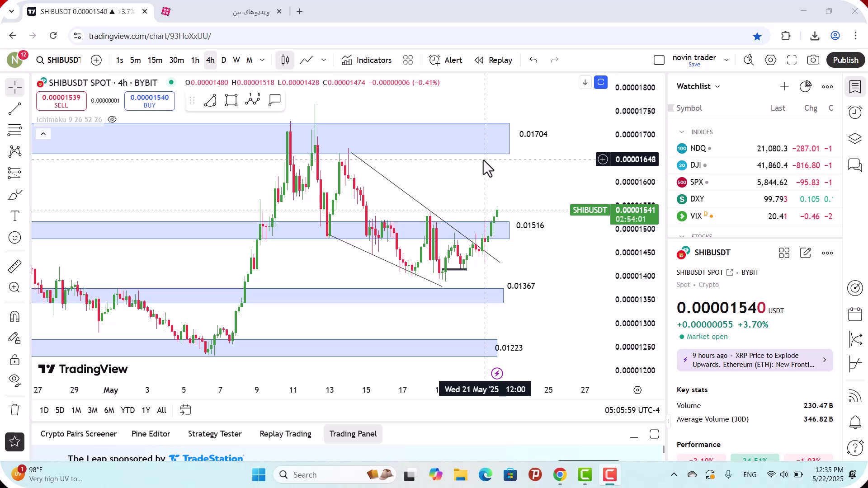The height and width of the screenshot is (488, 868).
Task: Open candlestick chart style selector
Action: 285,60
